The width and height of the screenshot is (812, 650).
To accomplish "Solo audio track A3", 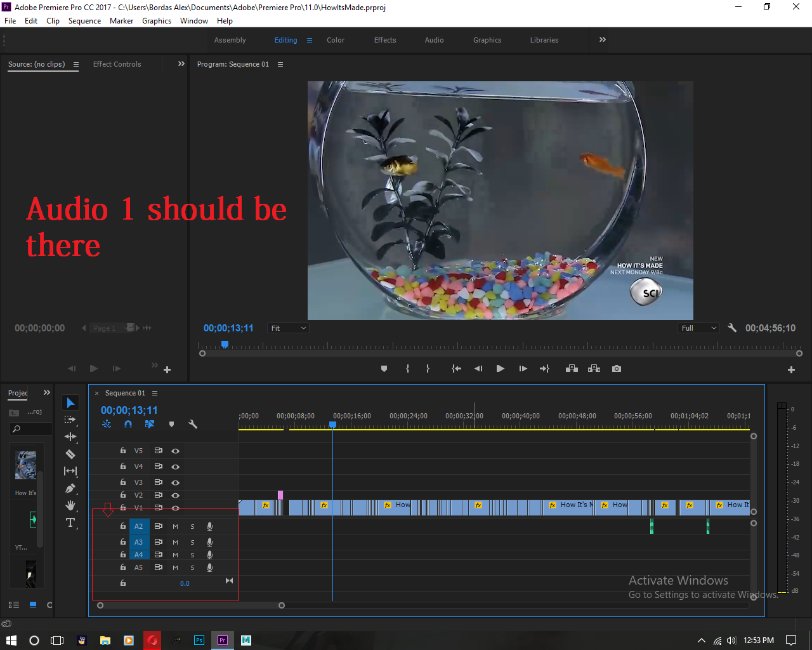I will coord(192,542).
